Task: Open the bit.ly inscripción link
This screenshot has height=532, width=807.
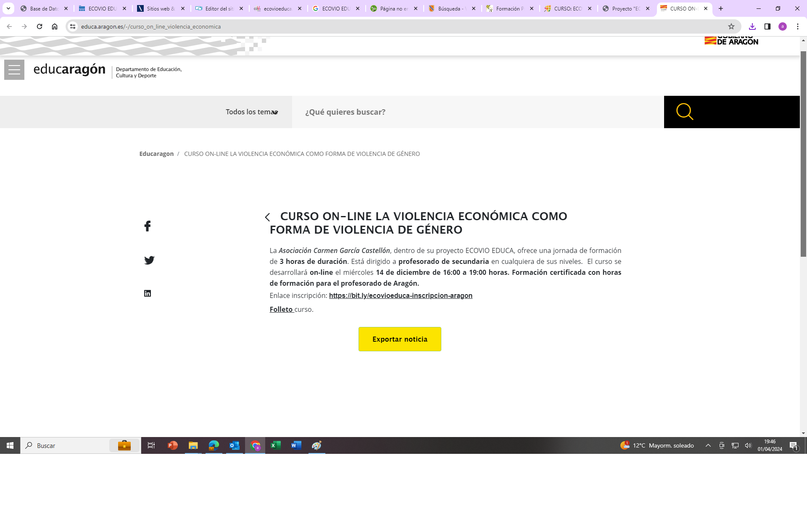Action: (x=401, y=295)
